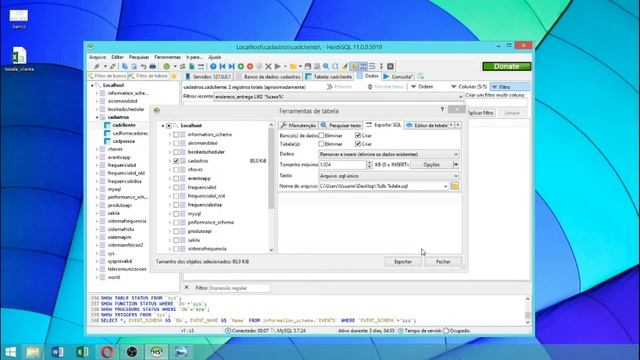Go to last row with toolbar icon
Viewport: 640px width, 360px height.
231,66
